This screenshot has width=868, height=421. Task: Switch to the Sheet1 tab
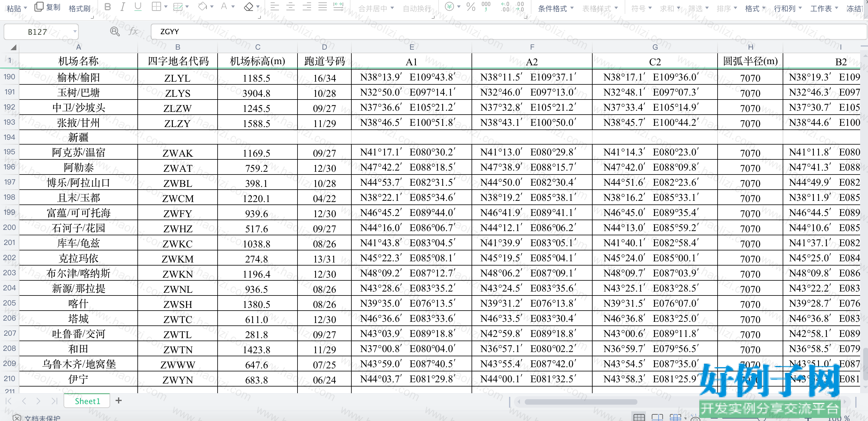tap(87, 401)
